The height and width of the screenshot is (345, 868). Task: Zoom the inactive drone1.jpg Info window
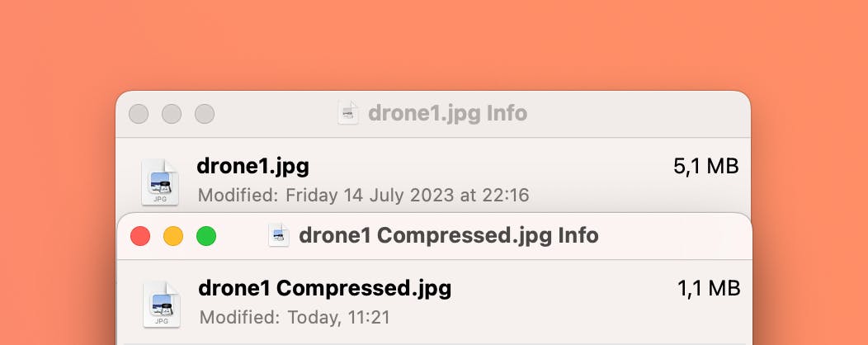coord(205,114)
